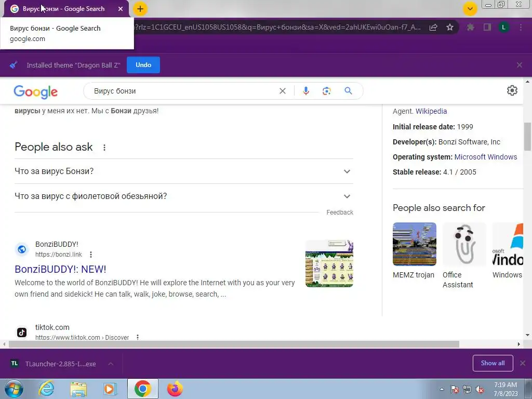This screenshot has width=532, height=399.
Task: Click the TikTok favicon
Action: [22, 332]
